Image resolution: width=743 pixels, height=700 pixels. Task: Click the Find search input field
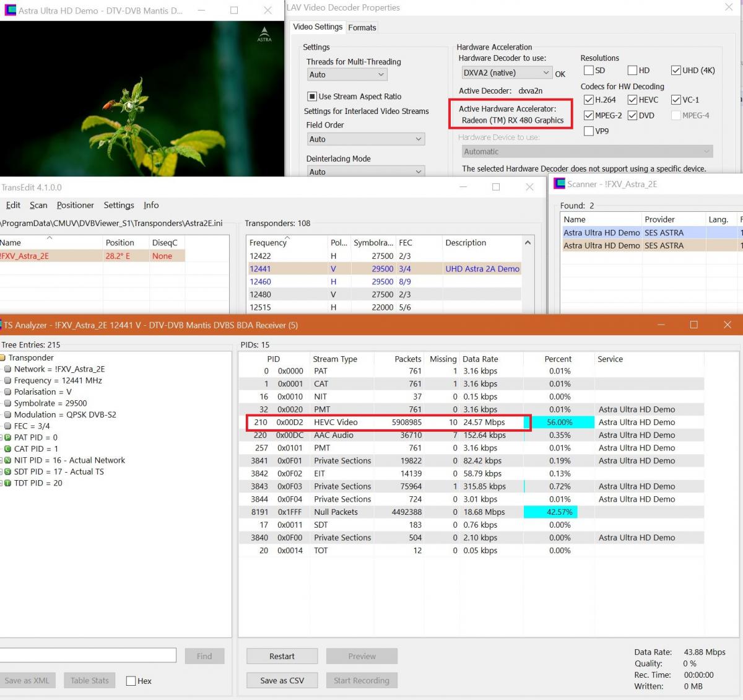[88, 655]
